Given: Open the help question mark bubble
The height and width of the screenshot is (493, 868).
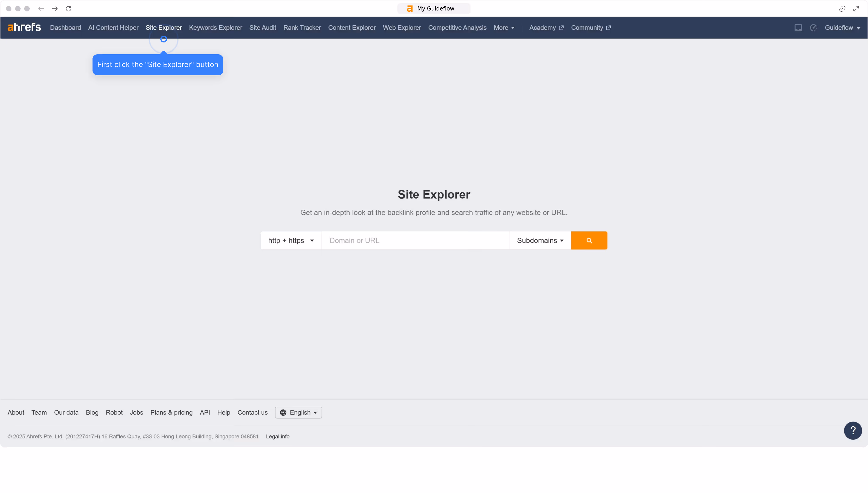Looking at the screenshot, I should [853, 430].
